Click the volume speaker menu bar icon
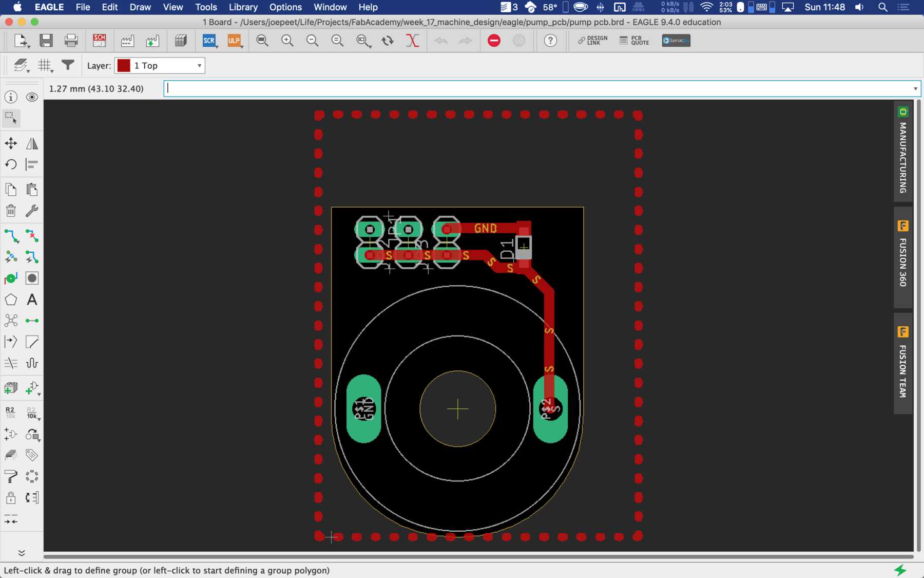The height and width of the screenshot is (578, 924). point(859,7)
